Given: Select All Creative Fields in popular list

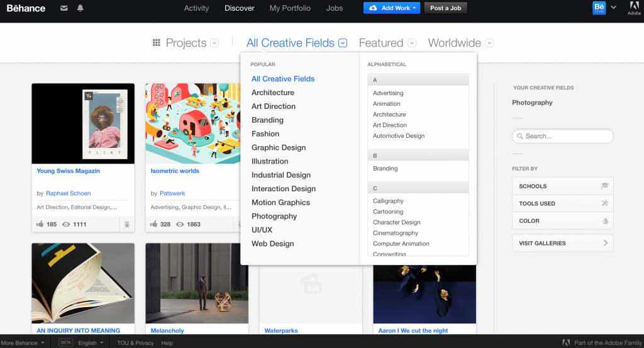Looking at the screenshot, I should pos(283,79).
